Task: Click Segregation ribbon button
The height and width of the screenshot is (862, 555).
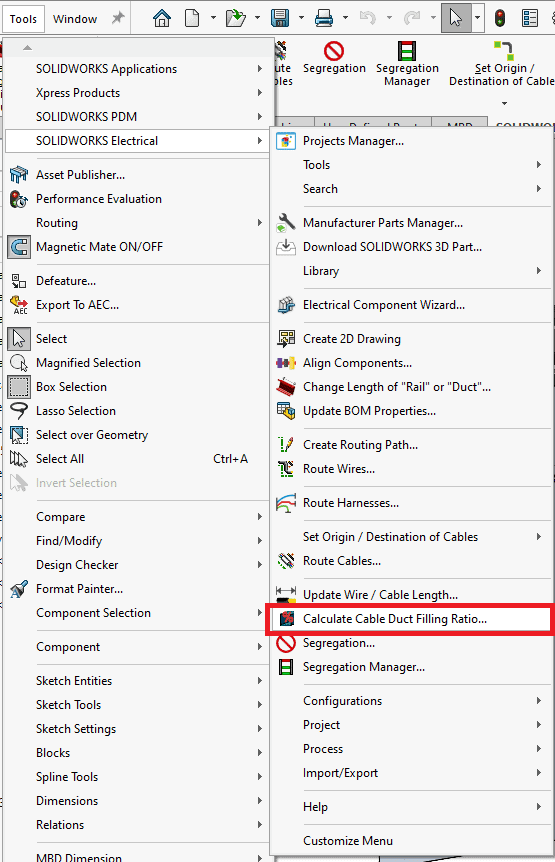Action: (x=334, y=58)
